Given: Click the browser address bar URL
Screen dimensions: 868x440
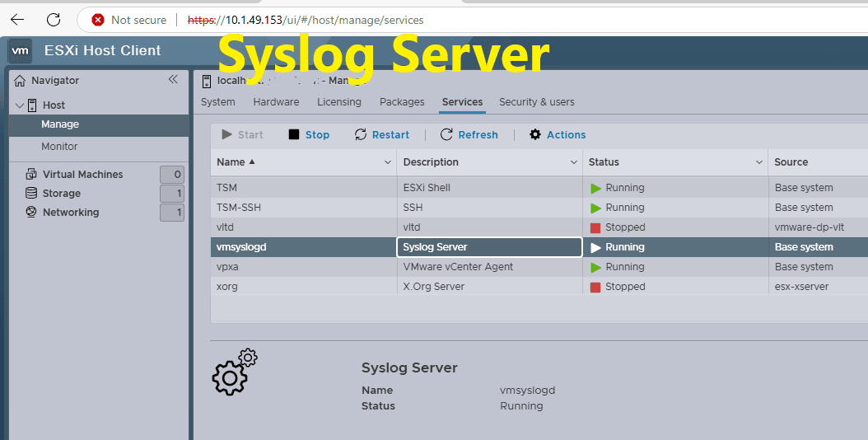Looking at the screenshot, I should (x=306, y=21).
